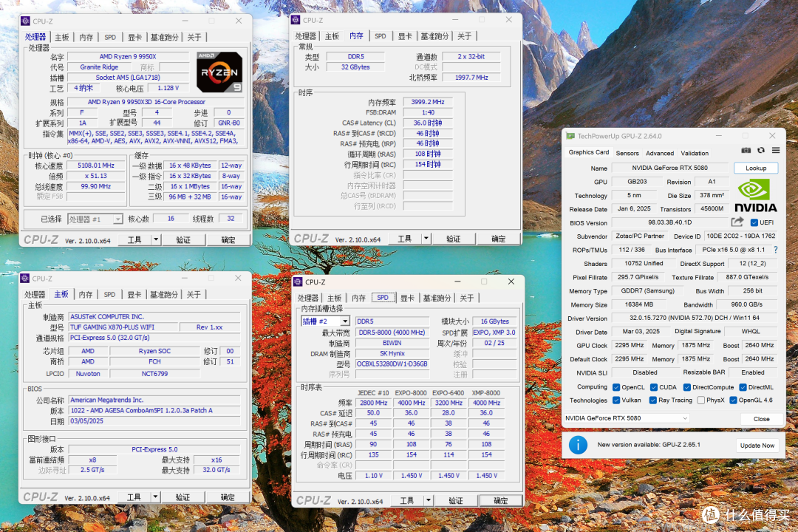This screenshot has width=798, height=532.
Task: Toggle the CUDA checkbox
Action: 654,387
